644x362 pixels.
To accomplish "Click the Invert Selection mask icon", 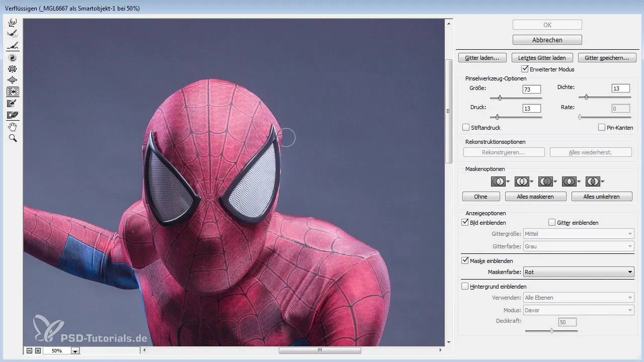I will 593,182.
